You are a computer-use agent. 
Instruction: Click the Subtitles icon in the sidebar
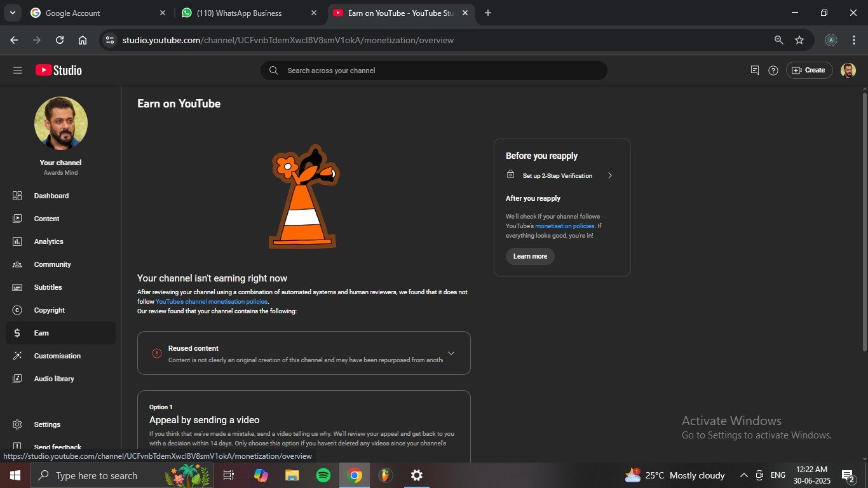coord(17,287)
